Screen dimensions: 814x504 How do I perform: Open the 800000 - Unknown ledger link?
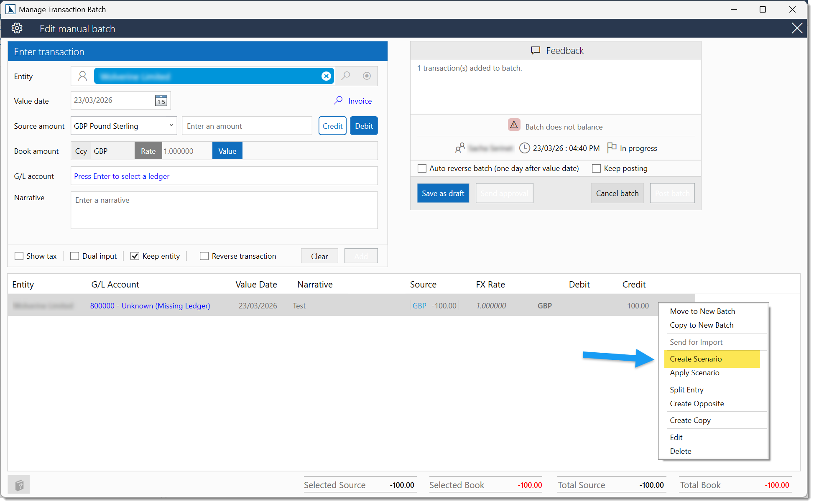150,306
